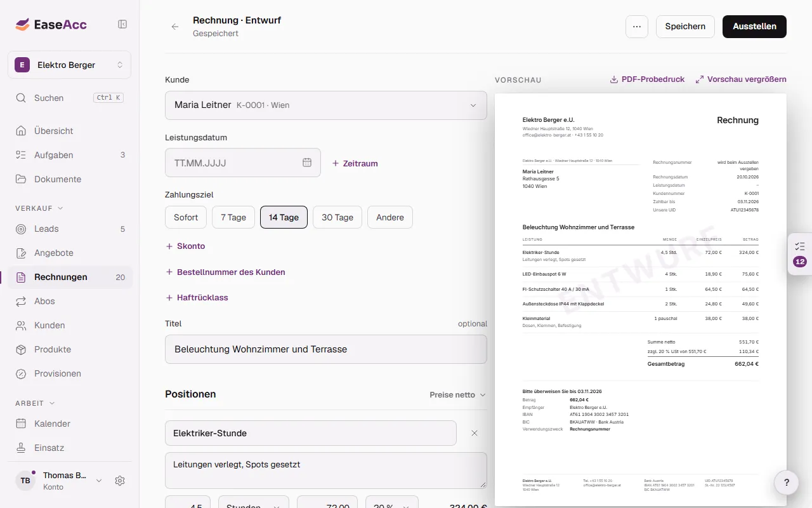
Task: Collapse the ARBEIT section
Action: point(36,403)
